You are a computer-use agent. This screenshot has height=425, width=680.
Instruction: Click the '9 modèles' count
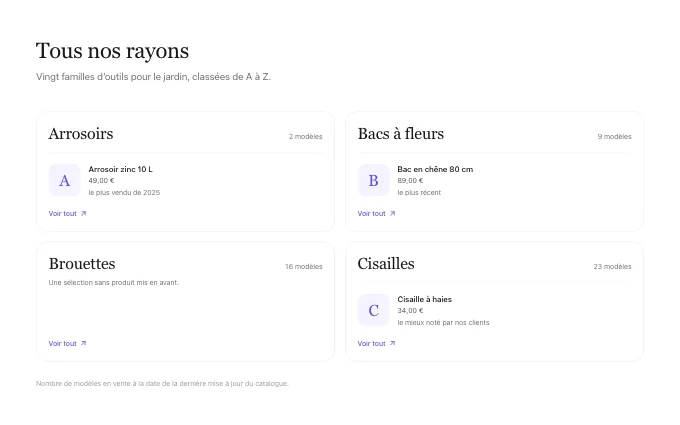click(615, 136)
